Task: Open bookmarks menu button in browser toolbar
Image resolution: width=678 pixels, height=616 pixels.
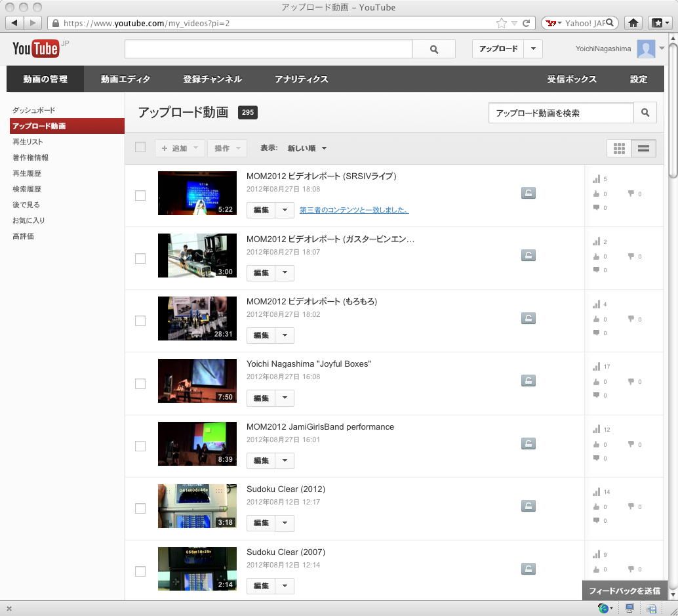Action: point(660,23)
